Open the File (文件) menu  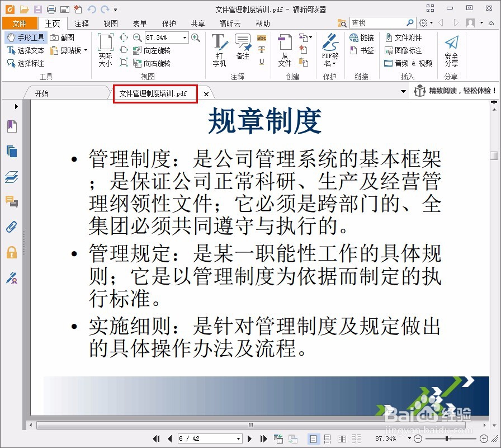tap(19, 23)
